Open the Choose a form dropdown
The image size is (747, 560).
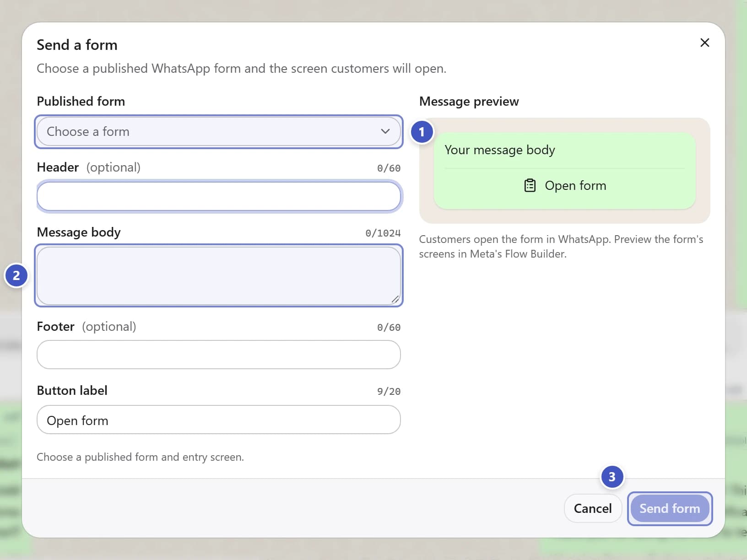[x=219, y=132]
